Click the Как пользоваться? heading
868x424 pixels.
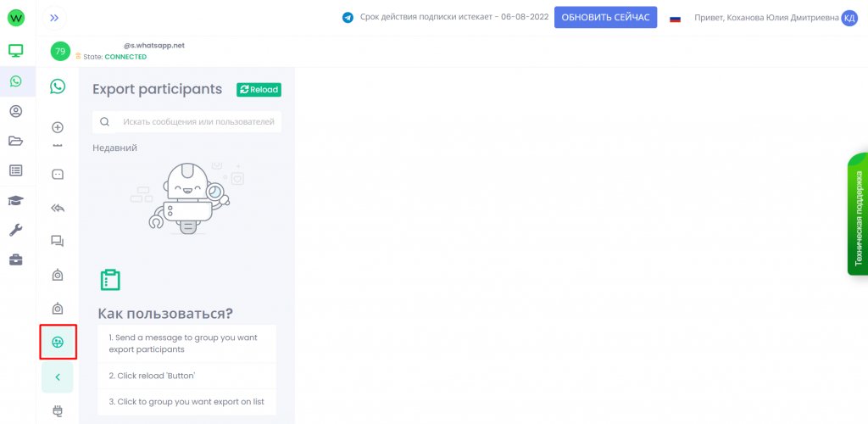pyautogui.click(x=165, y=314)
